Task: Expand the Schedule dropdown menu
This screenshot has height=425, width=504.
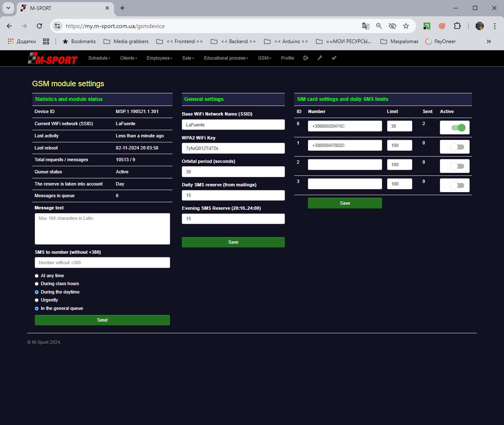Action: point(99,58)
